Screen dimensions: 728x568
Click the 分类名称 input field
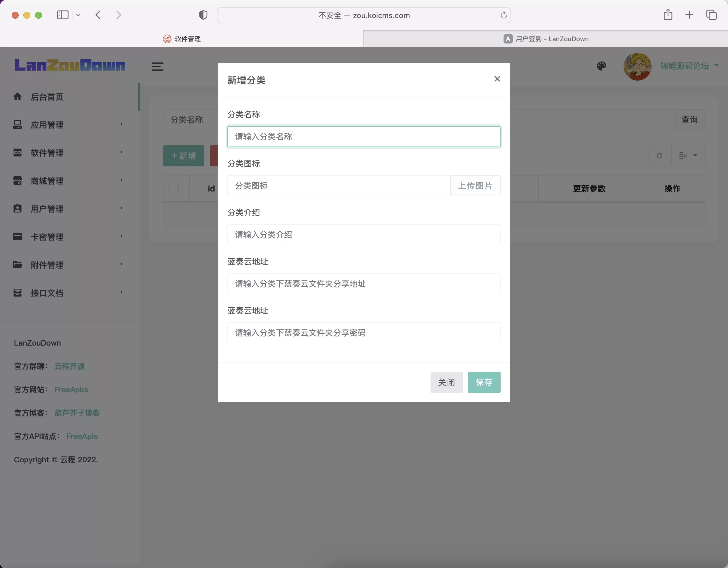pyautogui.click(x=363, y=137)
